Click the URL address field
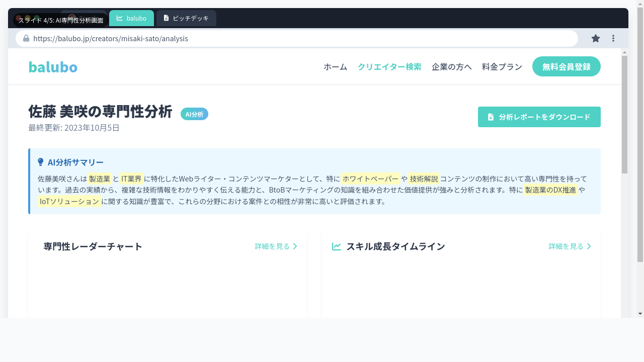 pyautogui.click(x=302, y=38)
